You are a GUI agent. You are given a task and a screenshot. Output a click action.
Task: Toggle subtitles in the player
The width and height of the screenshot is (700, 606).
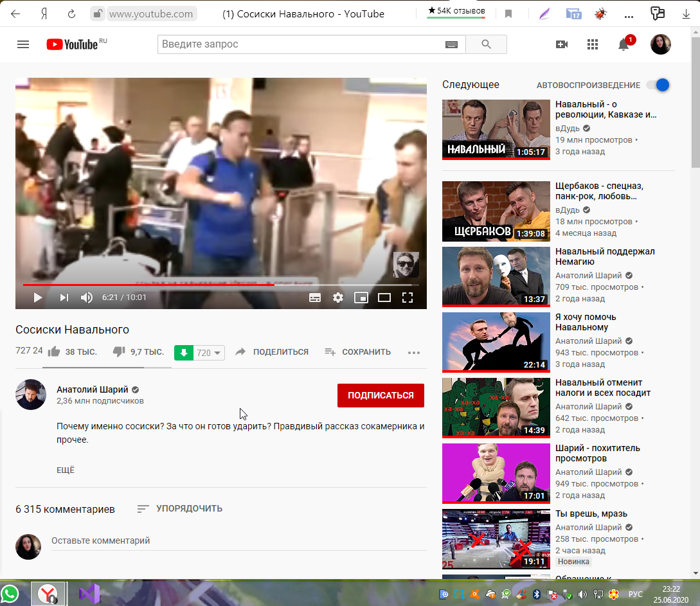point(315,298)
